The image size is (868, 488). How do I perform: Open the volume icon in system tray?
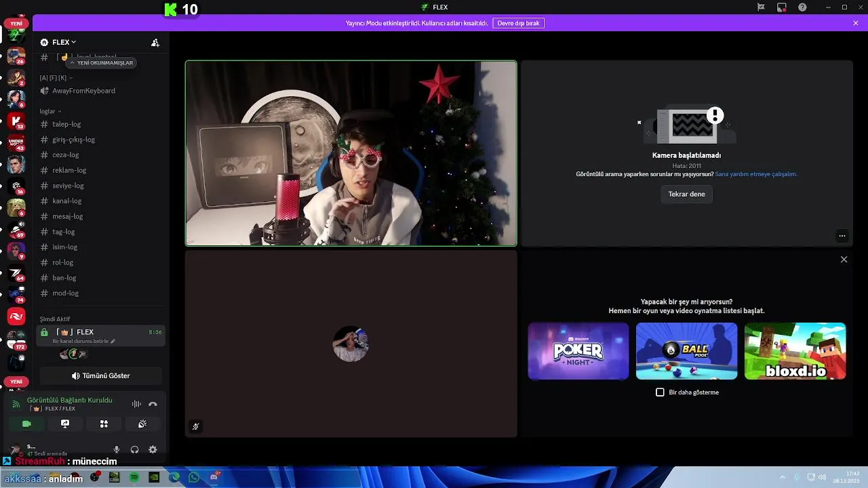821,477
